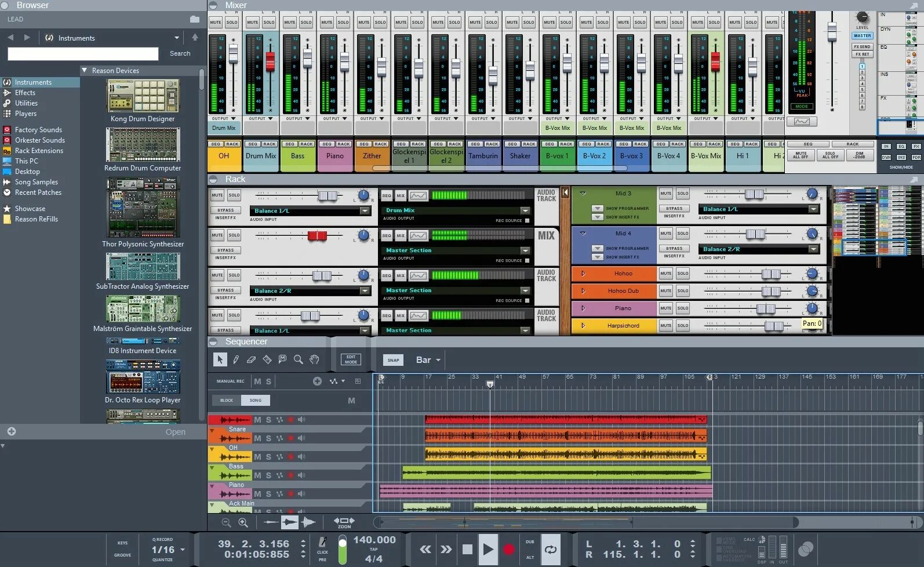Select the Players category in browser
This screenshot has width=924, height=567.
point(26,114)
